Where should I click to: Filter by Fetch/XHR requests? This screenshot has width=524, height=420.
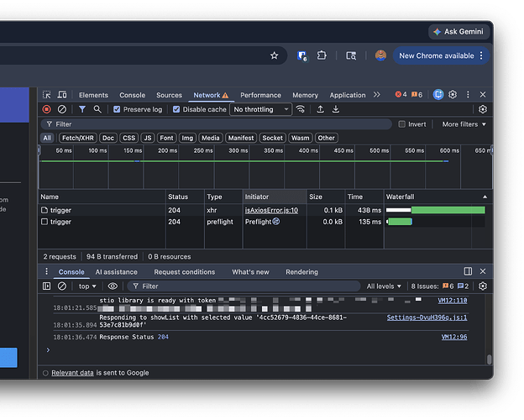click(78, 138)
